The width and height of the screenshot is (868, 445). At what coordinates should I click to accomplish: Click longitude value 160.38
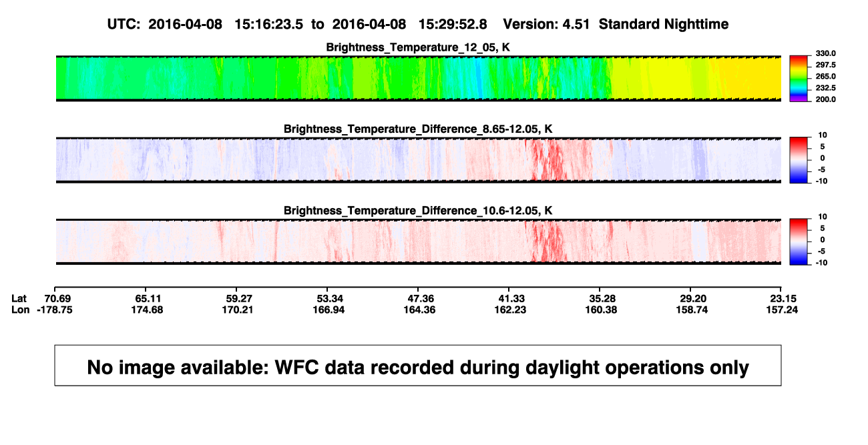pyautogui.click(x=600, y=310)
